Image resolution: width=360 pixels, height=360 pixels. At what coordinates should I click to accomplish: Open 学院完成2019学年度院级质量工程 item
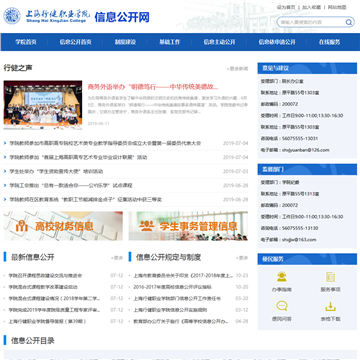click(54, 310)
